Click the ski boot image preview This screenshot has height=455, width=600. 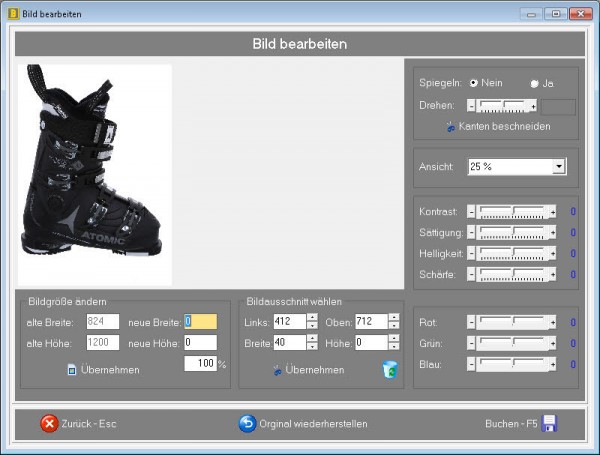[95, 175]
